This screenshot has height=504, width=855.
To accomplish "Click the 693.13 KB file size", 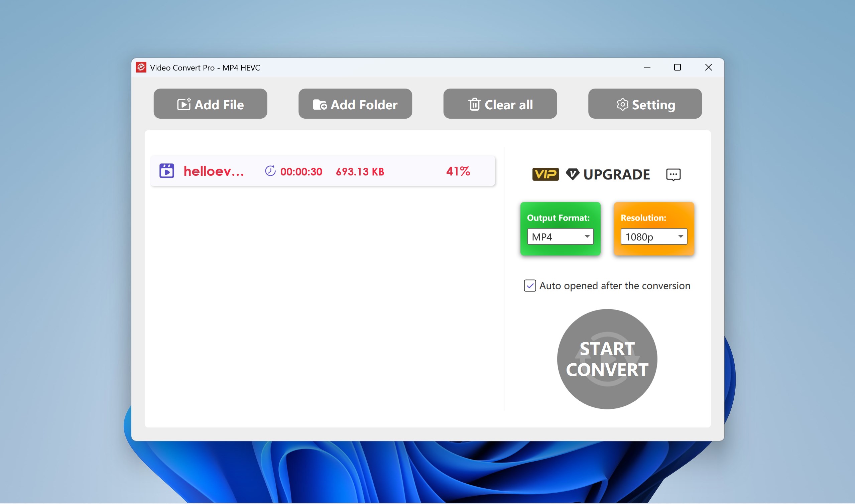I will coord(360,172).
